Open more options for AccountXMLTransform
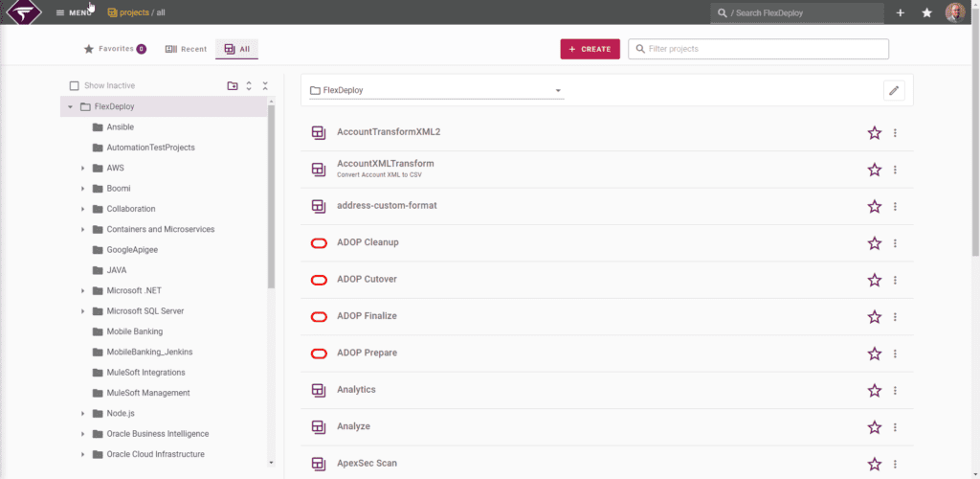Screen dimensions: 980x479 (x=895, y=170)
